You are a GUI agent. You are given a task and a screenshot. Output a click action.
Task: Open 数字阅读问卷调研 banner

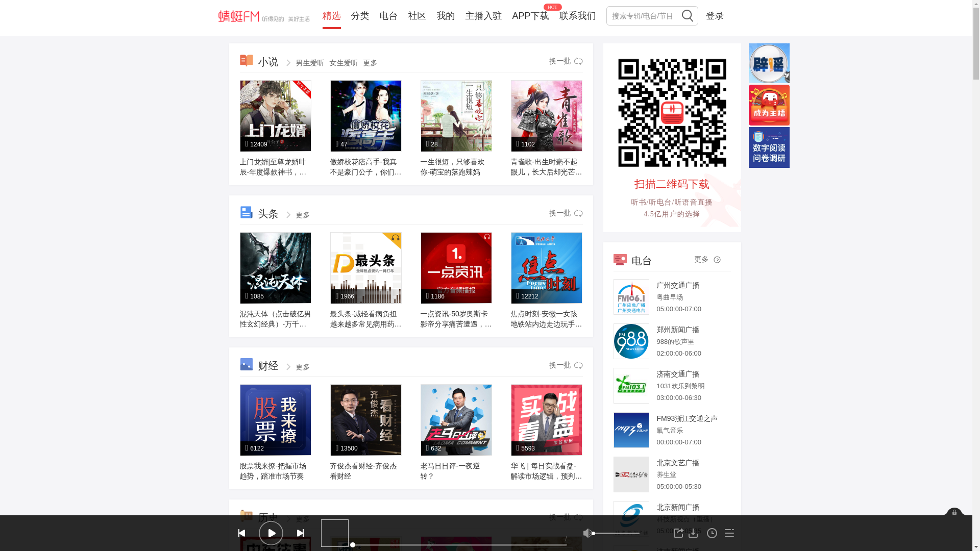769,147
